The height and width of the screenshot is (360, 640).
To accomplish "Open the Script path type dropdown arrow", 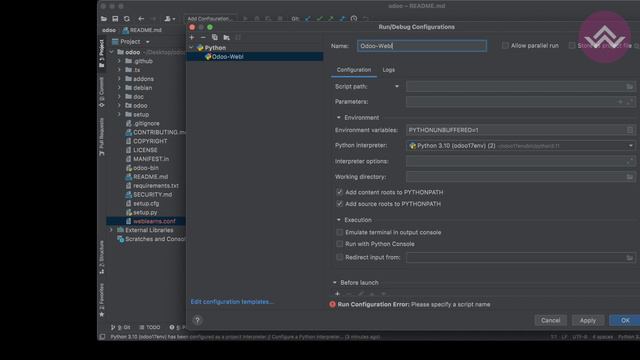I will pos(396,87).
